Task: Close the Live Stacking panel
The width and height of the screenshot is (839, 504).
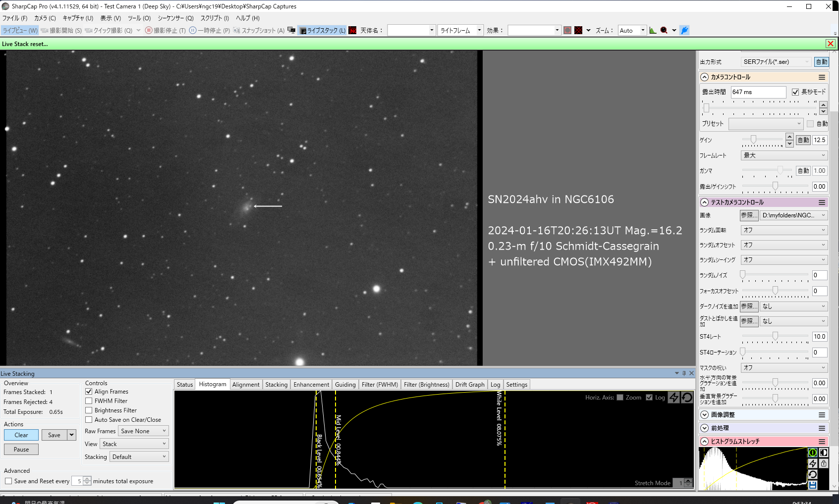Action: click(692, 373)
